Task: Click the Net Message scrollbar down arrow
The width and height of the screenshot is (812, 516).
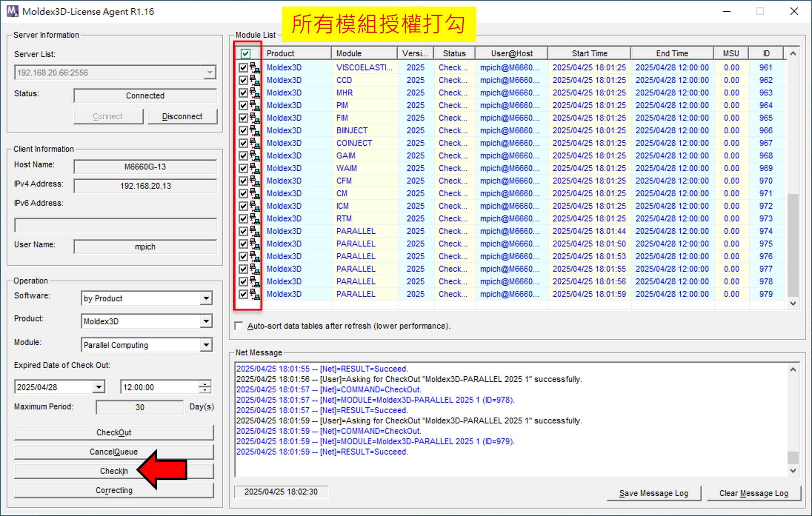Action: [793, 470]
